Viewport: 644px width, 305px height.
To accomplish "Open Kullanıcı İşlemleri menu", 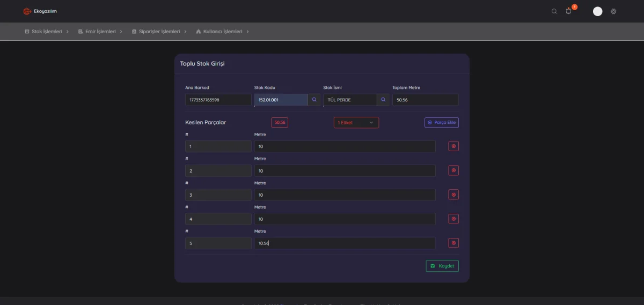I will (223, 32).
